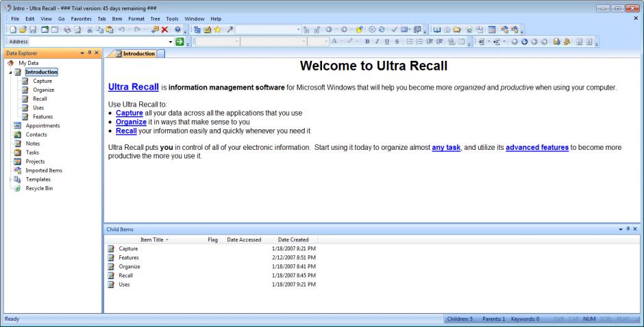Image resolution: width=644 pixels, height=327 pixels.
Task: Click the blue Help question mark icon
Action: point(177,29)
